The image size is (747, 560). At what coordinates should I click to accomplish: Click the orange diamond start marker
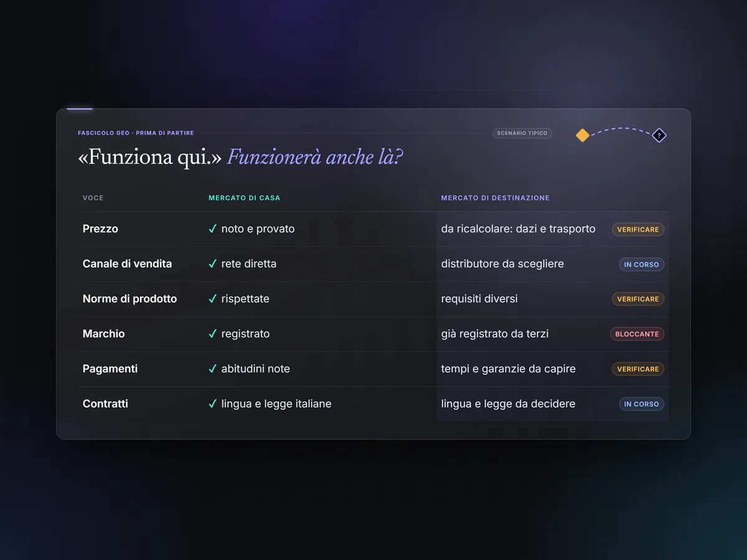coord(582,135)
